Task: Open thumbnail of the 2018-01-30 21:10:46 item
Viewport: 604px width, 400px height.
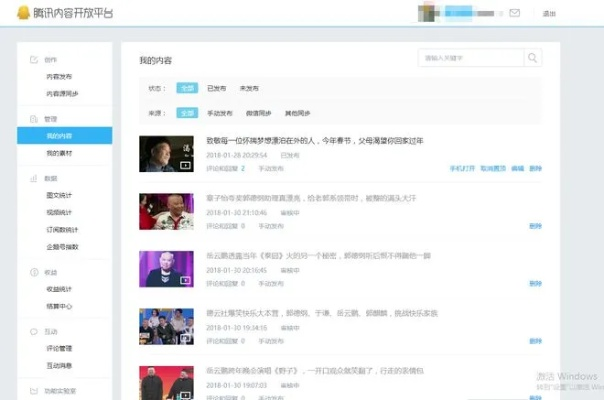Action: click(x=166, y=212)
